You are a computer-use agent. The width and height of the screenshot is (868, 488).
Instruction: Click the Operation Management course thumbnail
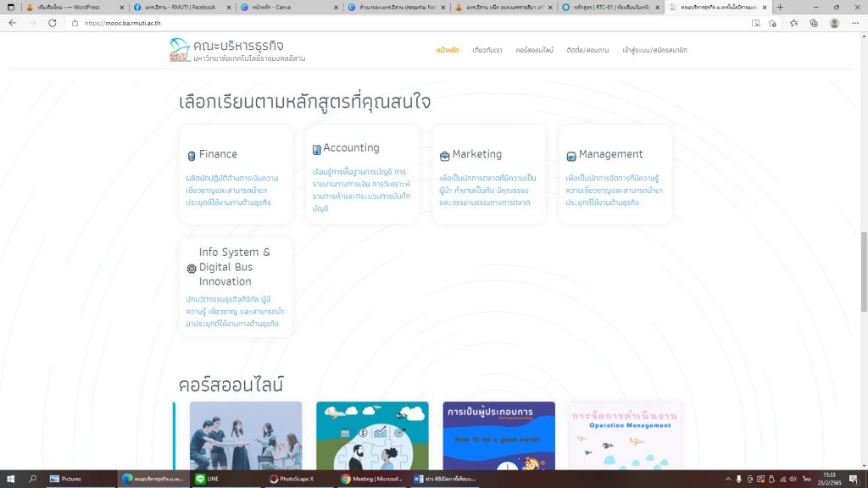[625, 435]
